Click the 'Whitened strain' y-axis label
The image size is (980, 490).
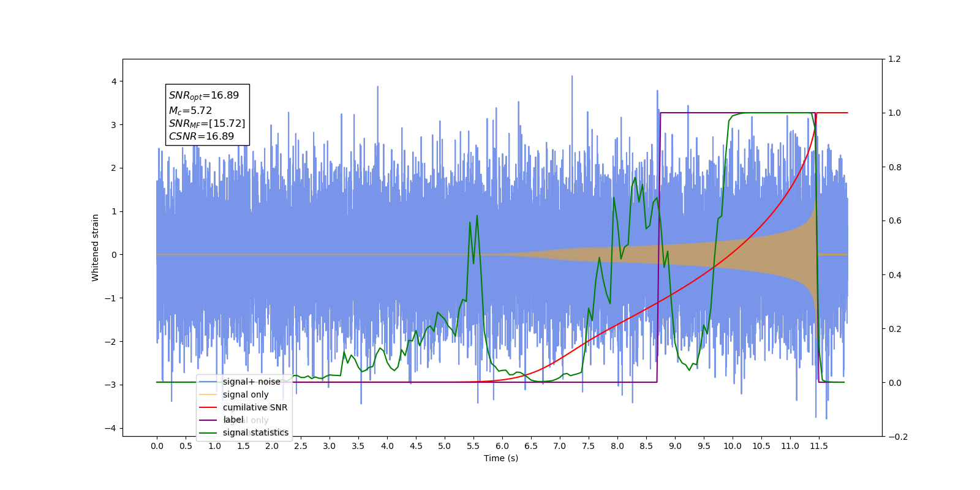96,247
